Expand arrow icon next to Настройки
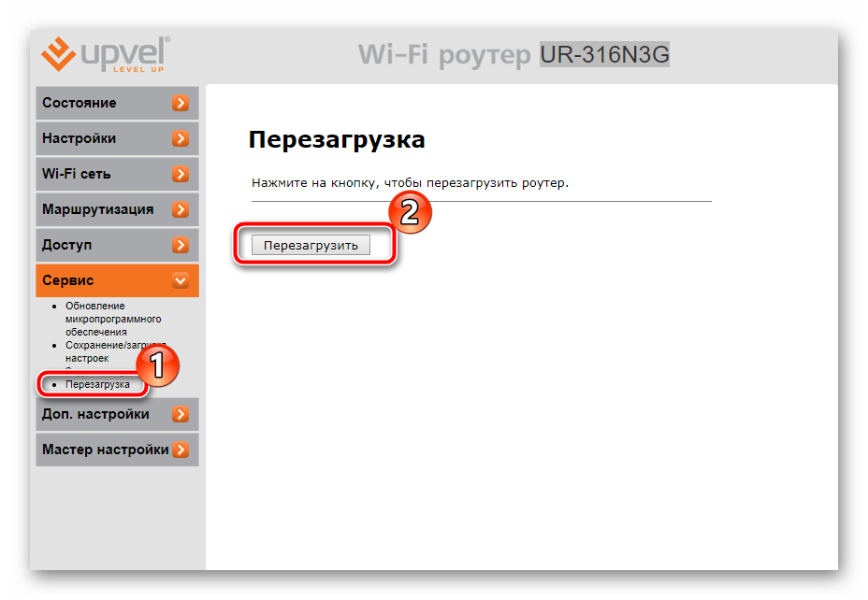 pos(181,138)
